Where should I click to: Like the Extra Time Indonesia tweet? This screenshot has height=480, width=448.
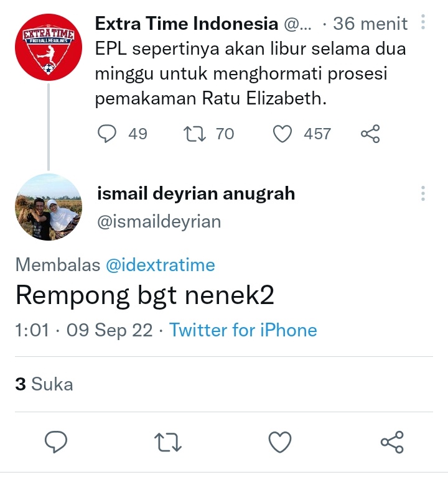click(282, 134)
